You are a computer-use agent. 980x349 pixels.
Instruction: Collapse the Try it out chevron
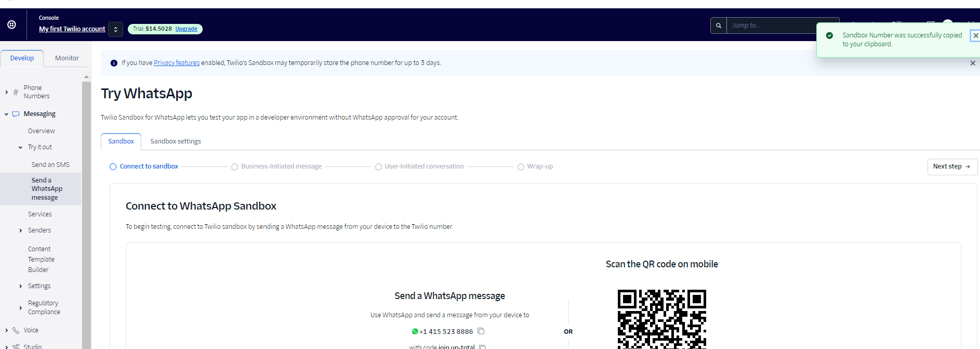click(20, 147)
